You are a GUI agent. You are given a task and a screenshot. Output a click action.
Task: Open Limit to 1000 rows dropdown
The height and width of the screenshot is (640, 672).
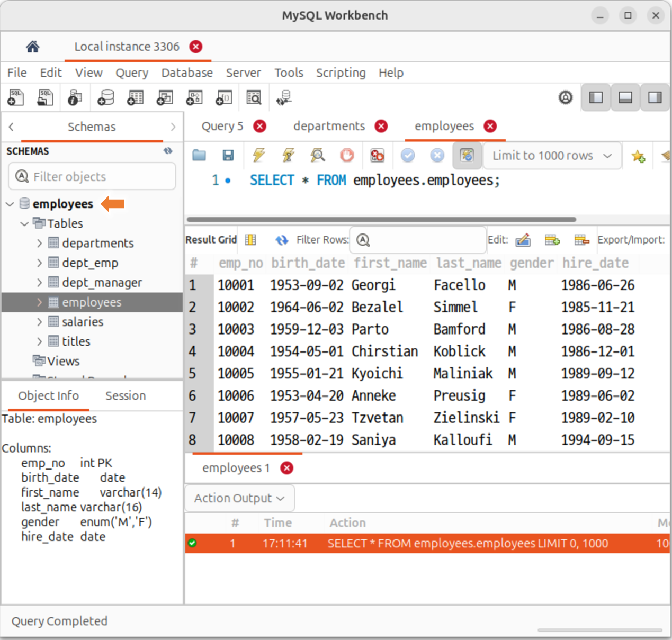click(x=552, y=156)
